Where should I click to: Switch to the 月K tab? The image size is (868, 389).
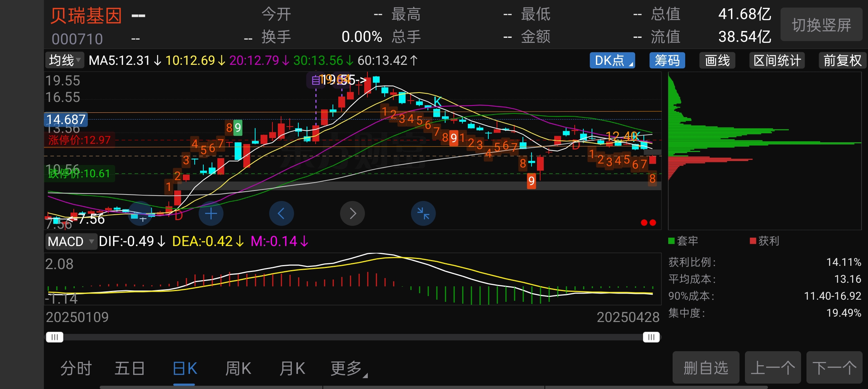point(292,368)
